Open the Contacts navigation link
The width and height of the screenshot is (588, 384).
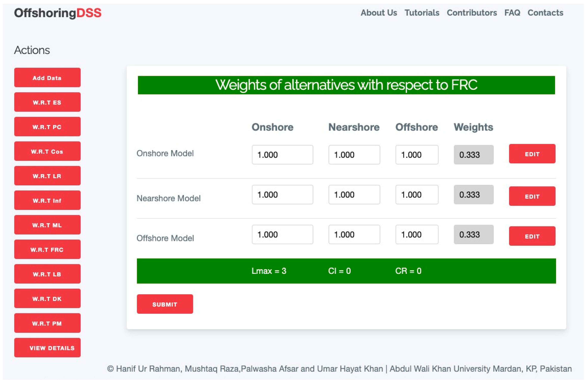(545, 13)
